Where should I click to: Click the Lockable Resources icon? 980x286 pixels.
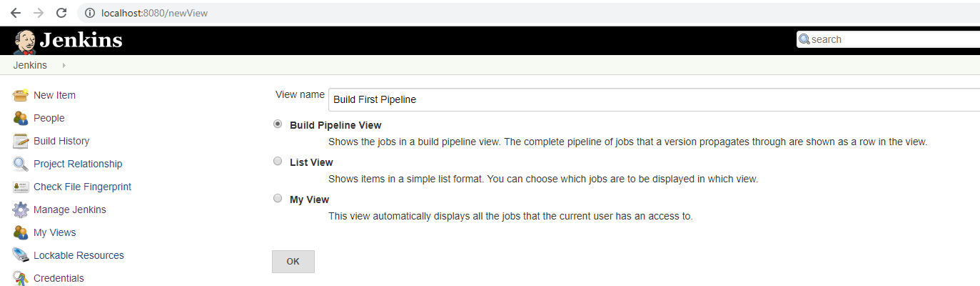click(21, 255)
